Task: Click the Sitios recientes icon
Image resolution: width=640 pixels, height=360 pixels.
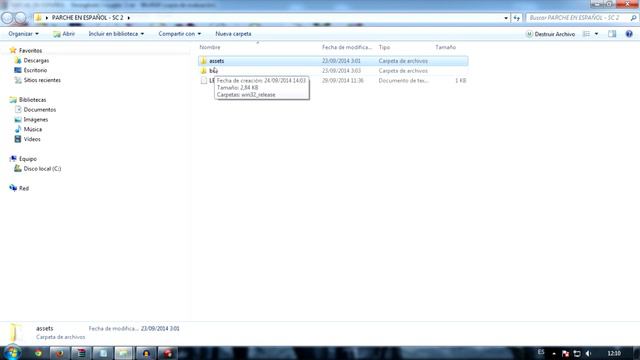Action: click(18, 80)
